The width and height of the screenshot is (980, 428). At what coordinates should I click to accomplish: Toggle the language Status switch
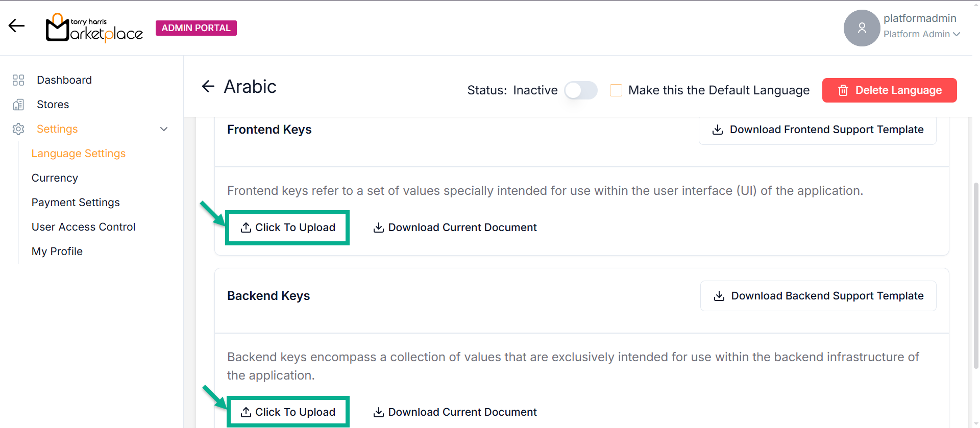(581, 90)
